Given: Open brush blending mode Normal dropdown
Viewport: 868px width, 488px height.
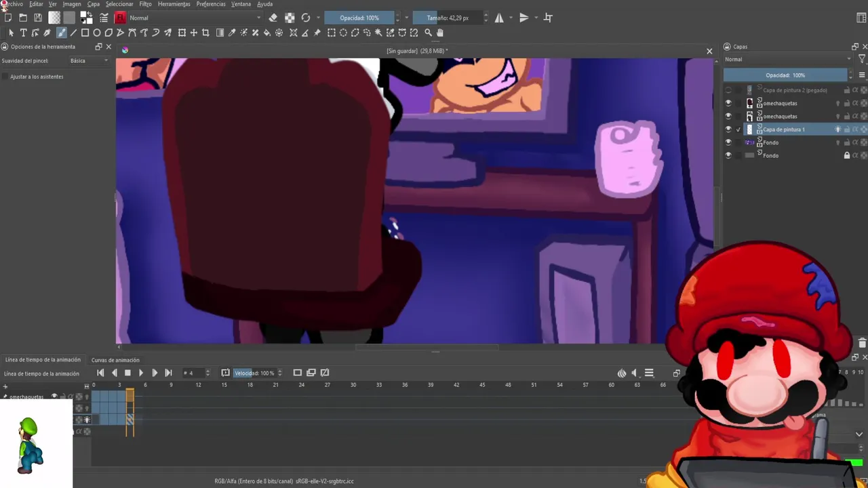Looking at the screenshot, I should click(x=195, y=18).
